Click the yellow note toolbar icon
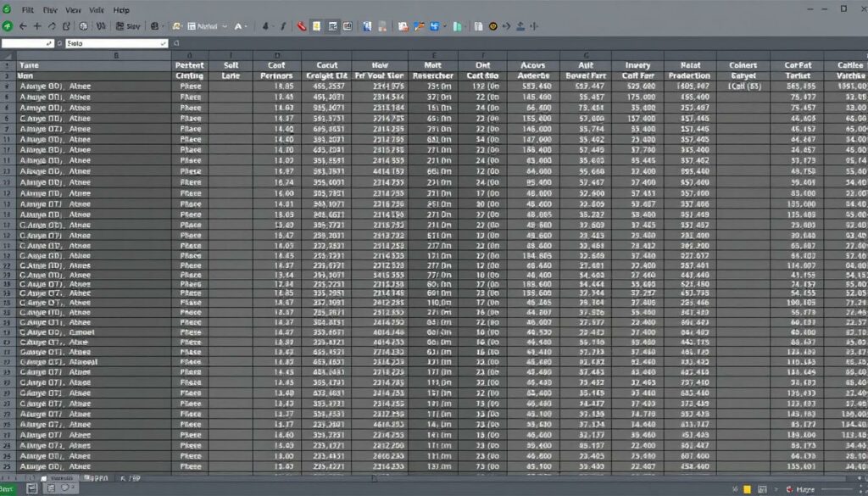 (316, 26)
